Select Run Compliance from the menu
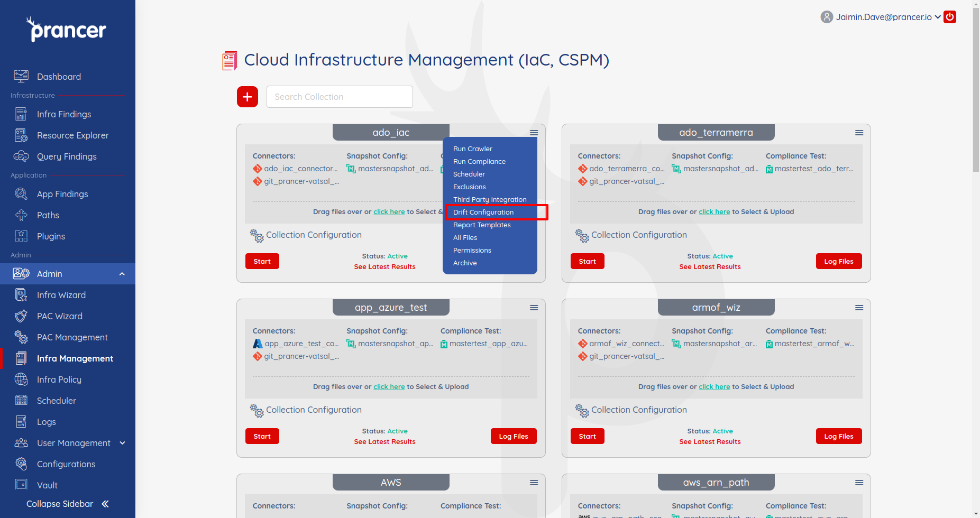 [x=479, y=162]
